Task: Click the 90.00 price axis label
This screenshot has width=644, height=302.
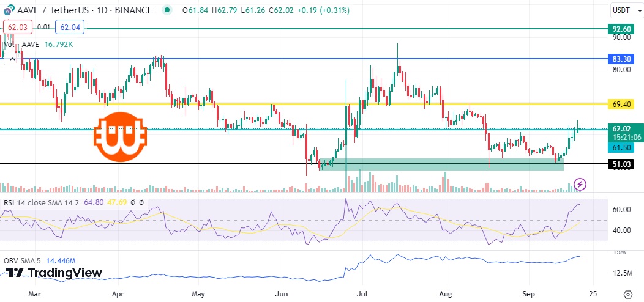Action: [621, 37]
